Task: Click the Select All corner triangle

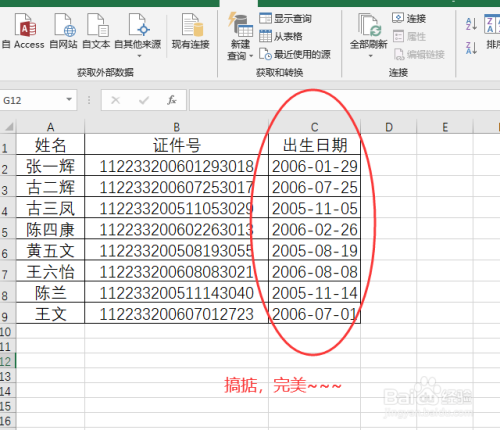Action: click(x=8, y=127)
